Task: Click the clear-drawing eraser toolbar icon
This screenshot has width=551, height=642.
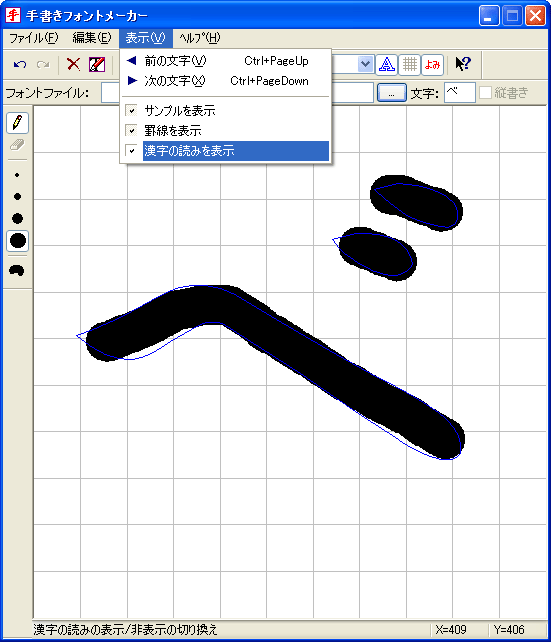Action: click(x=97, y=64)
